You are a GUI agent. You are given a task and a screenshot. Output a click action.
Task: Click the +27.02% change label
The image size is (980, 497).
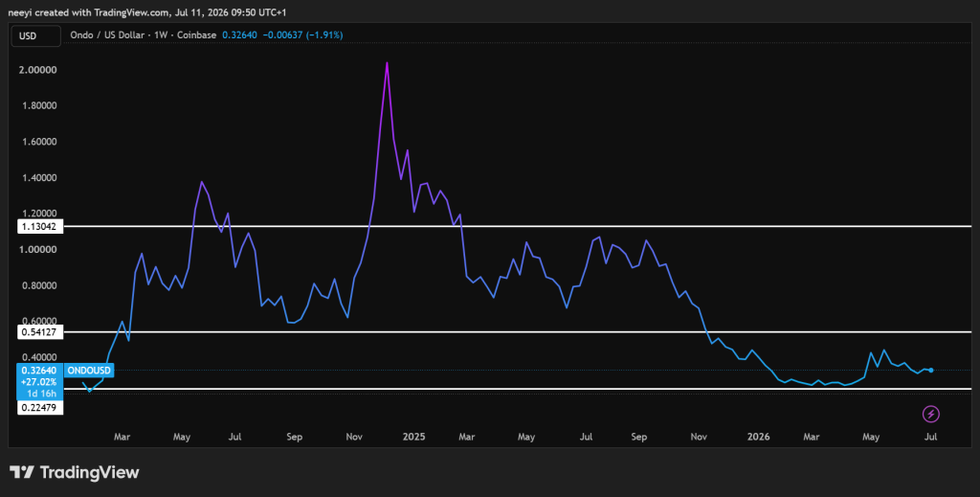(40, 382)
